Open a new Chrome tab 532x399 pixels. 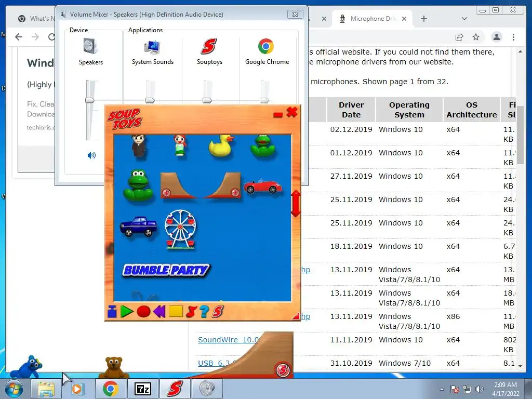[x=424, y=19]
